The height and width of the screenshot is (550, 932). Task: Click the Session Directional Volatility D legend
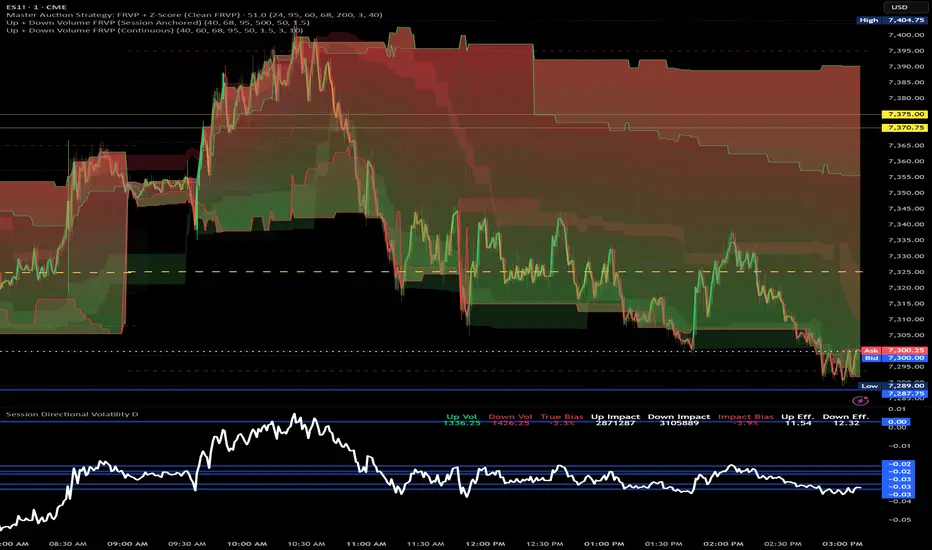[72, 414]
